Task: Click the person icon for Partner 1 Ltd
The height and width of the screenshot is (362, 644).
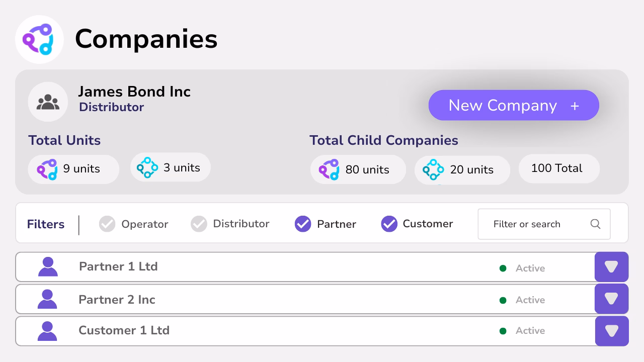Action: (48, 266)
